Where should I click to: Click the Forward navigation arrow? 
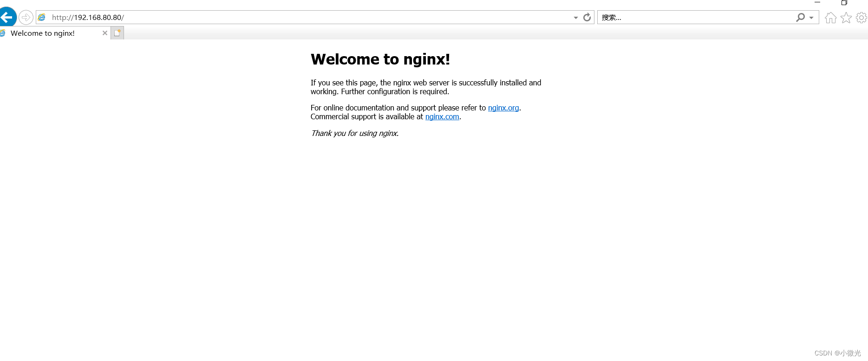coord(26,18)
